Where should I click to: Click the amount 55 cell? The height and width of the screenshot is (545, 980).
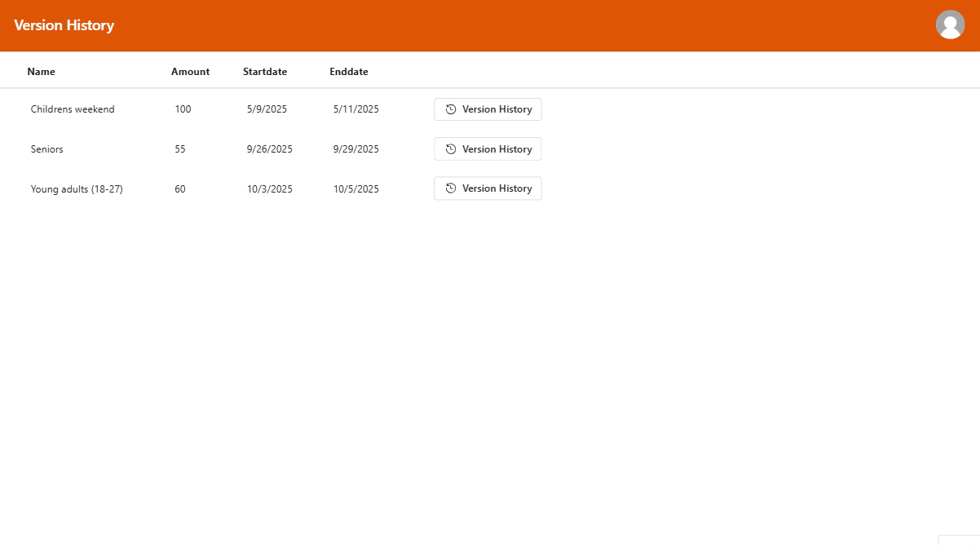pos(180,149)
